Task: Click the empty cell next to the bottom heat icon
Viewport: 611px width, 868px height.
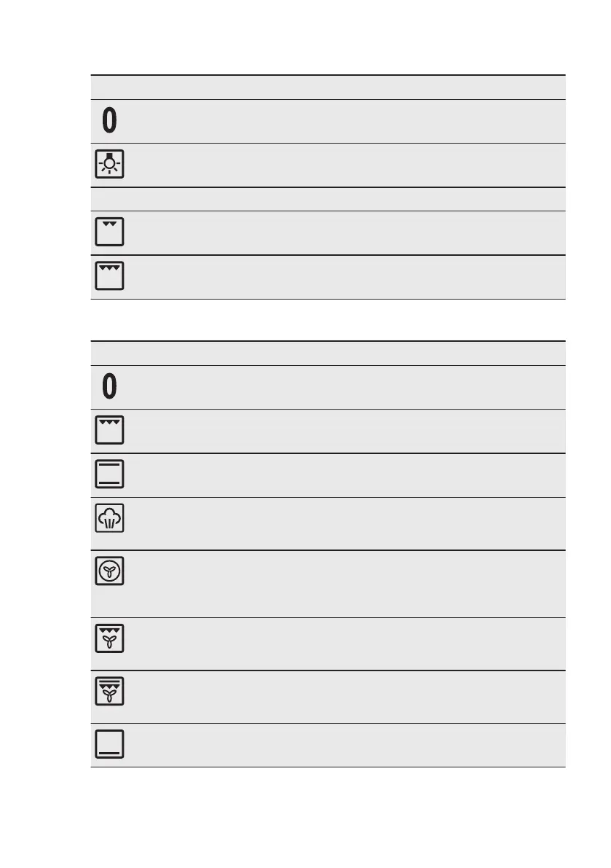Action: pyautogui.click(x=347, y=745)
